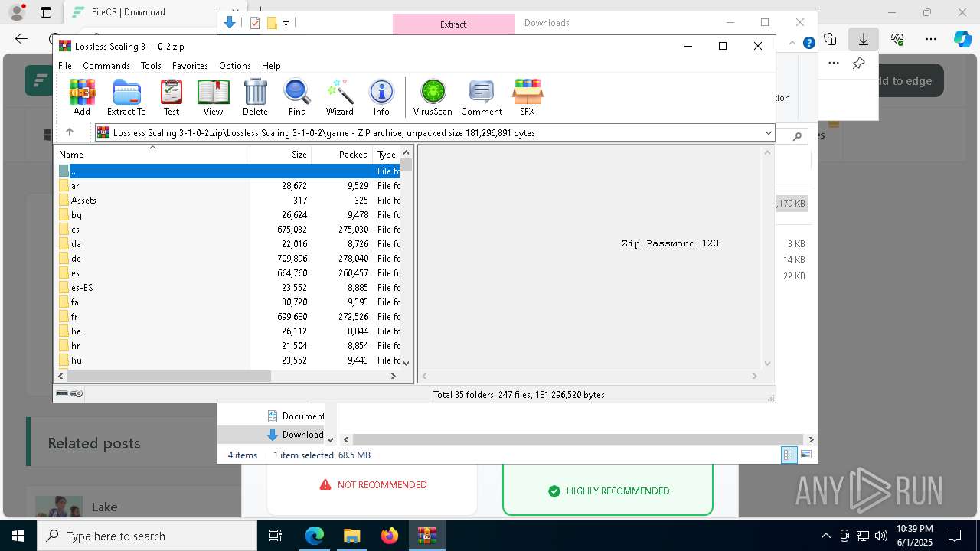The height and width of the screenshot is (551, 980).
Task: Open the File menu in WinRAR
Action: coord(65,66)
